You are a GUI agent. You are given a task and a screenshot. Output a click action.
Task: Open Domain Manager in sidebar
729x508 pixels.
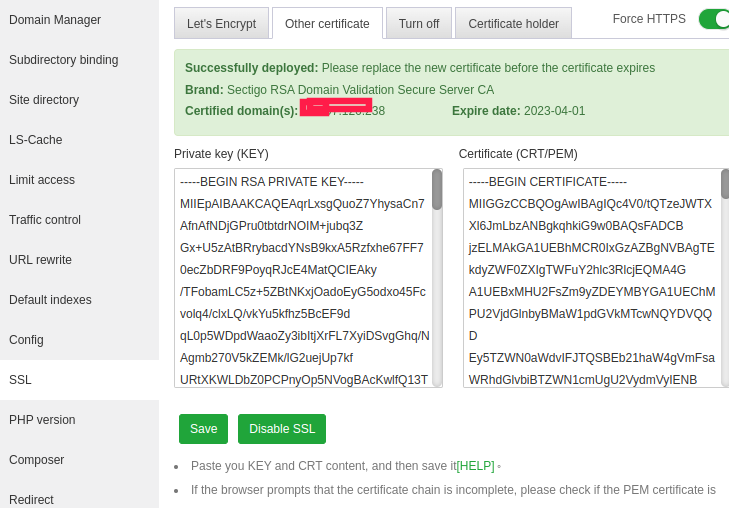tap(55, 20)
